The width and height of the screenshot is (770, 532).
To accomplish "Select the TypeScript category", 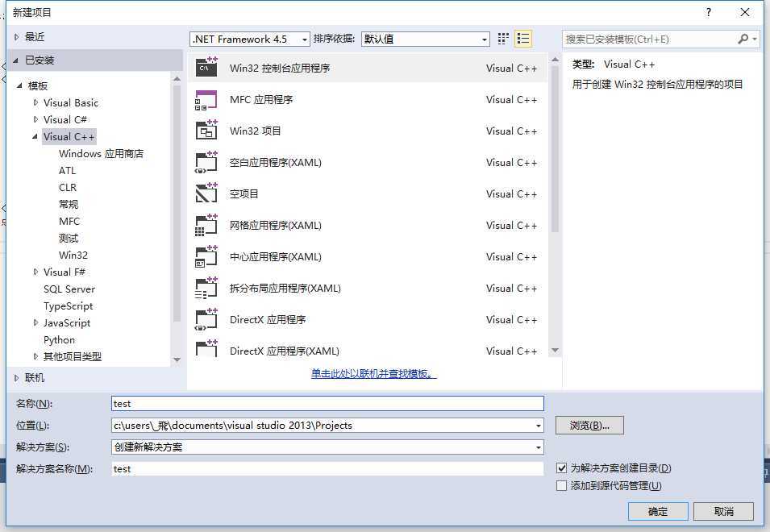I will click(x=69, y=305).
